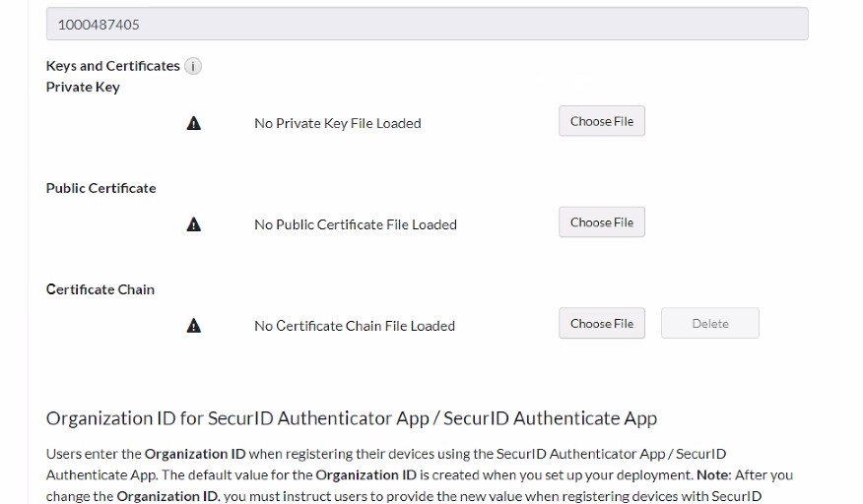Choose a file for the Private Key

601,121
